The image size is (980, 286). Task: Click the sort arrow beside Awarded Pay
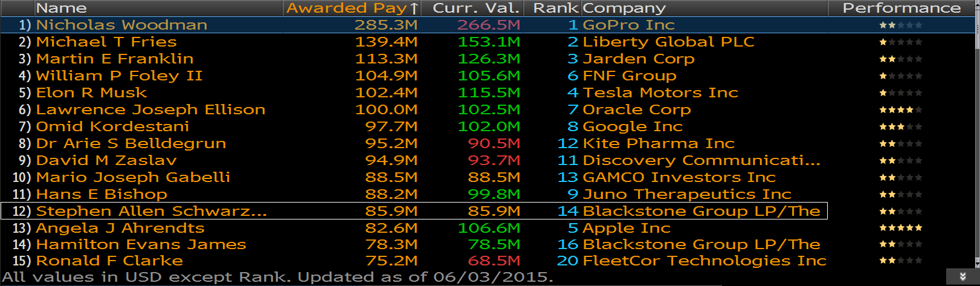pyautogui.click(x=414, y=8)
